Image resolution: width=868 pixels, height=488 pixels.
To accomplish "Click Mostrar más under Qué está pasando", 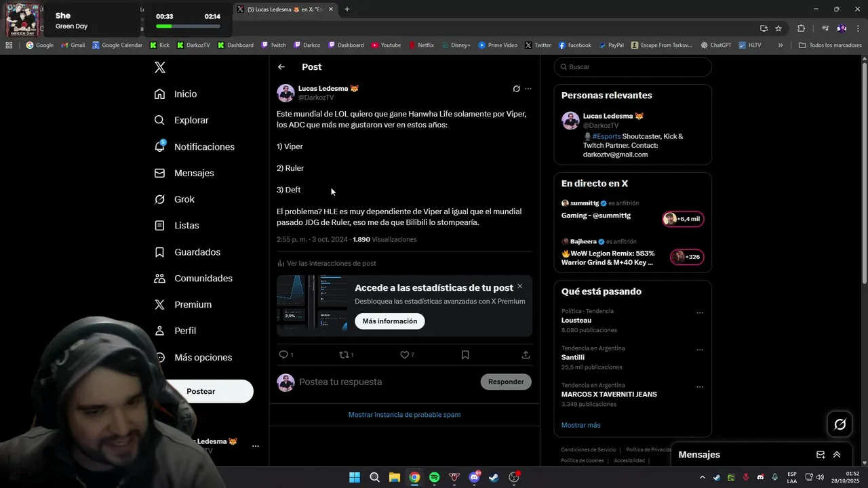I will pos(581,425).
